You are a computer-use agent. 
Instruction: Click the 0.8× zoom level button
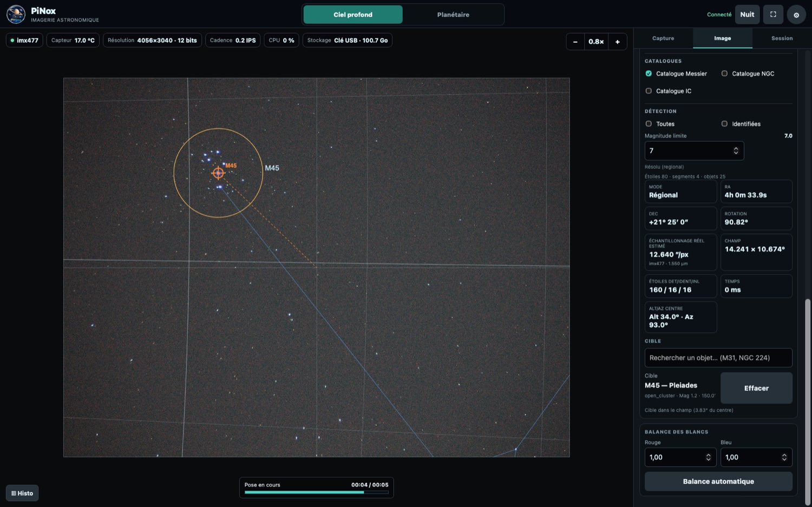[596, 42]
